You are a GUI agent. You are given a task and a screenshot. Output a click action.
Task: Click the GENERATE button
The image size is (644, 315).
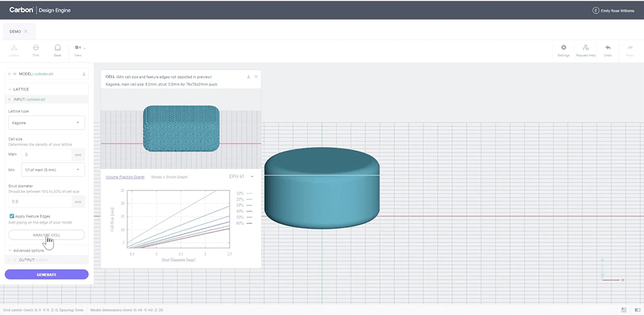pos(46,274)
